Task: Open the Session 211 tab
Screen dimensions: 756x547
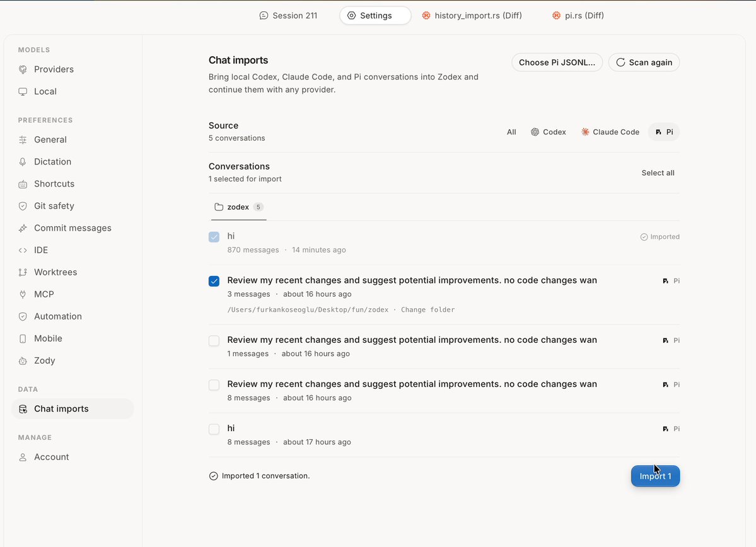Action: [288, 15]
